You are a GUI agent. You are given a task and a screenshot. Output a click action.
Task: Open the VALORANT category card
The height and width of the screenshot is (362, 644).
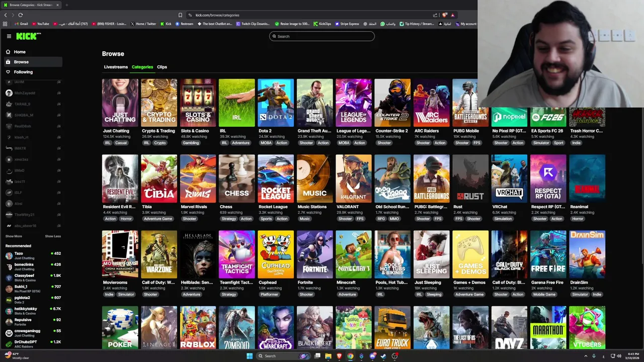click(x=354, y=178)
